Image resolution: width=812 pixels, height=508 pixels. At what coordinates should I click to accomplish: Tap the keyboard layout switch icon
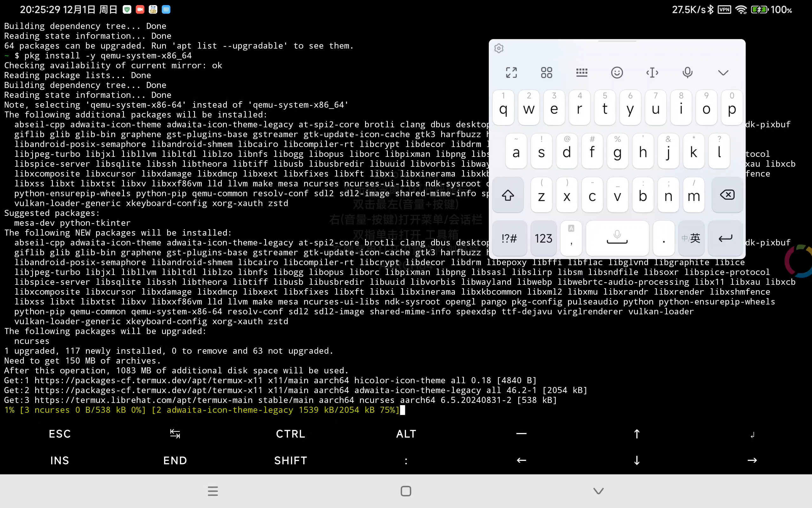(x=582, y=73)
